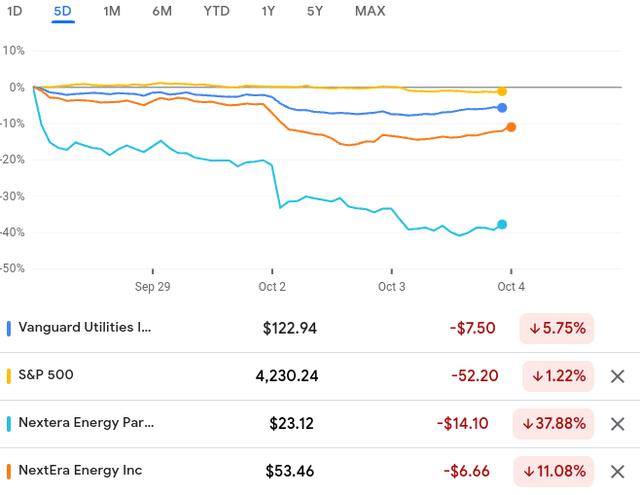Open the Vanguard Utilities row
This screenshot has width=640, height=495.
pos(85,328)
